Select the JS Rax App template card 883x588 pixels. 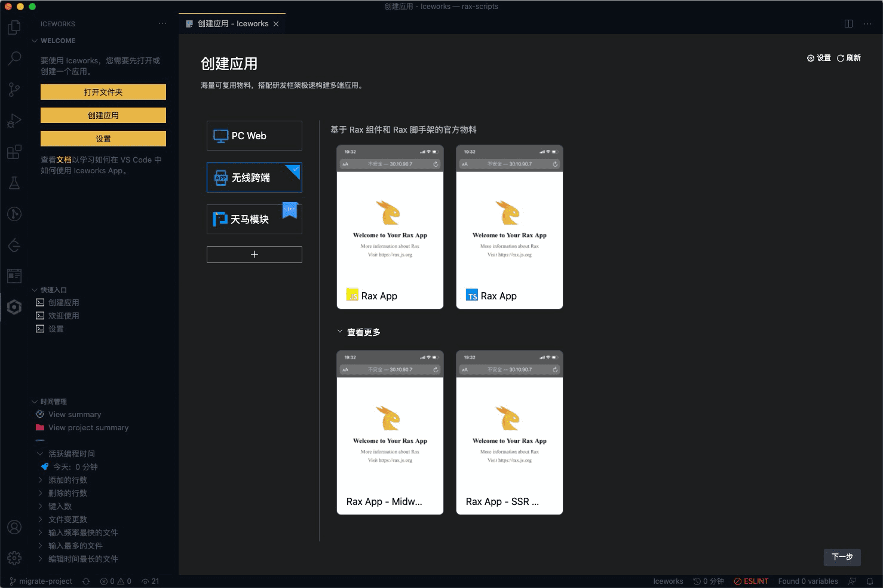tap(390, 227)
